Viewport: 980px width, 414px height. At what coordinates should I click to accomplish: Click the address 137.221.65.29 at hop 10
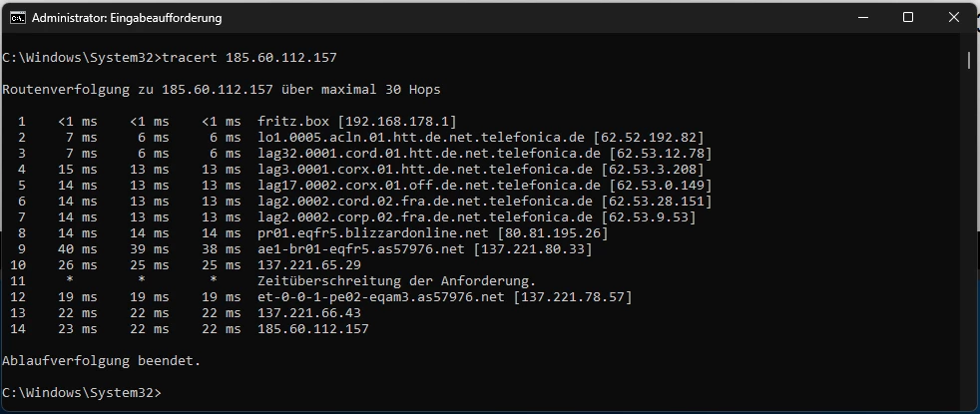coord(309,264)
